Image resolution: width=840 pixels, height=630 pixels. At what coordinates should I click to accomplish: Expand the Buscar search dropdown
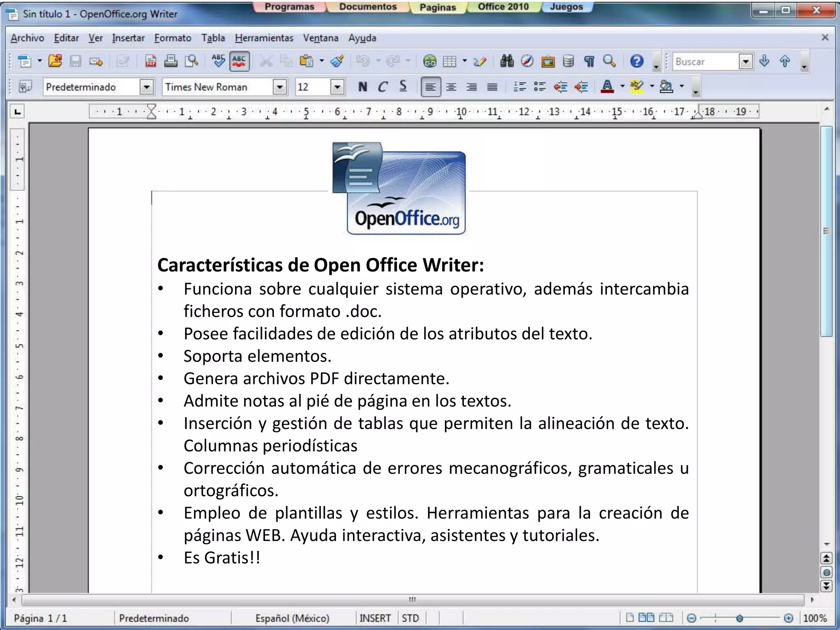pyautogui.click(x=746, y=62)
